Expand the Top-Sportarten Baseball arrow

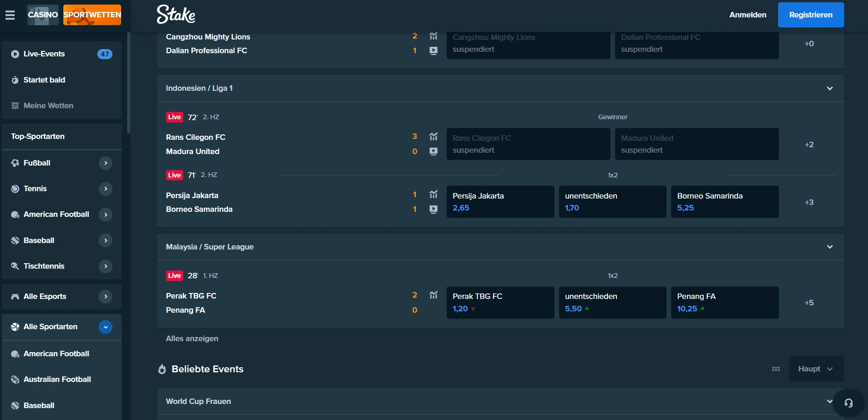[x=106, y=240]
